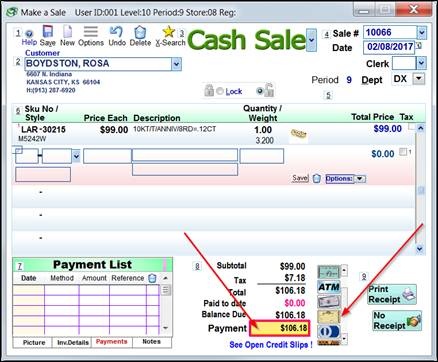438x362 pixels.
Task: Click the New document icon
Action: click(x=68, y=32)
